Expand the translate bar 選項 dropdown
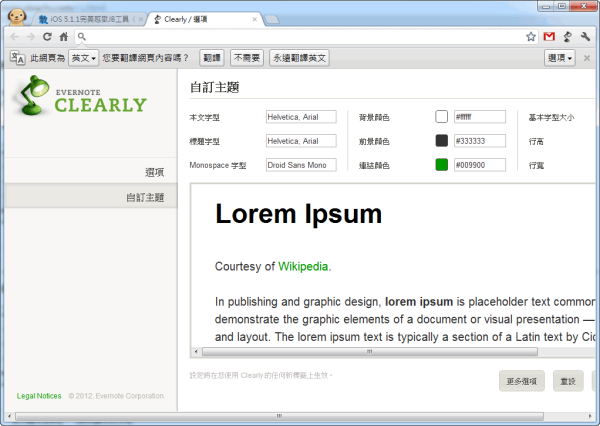 [x=560, y=59]
